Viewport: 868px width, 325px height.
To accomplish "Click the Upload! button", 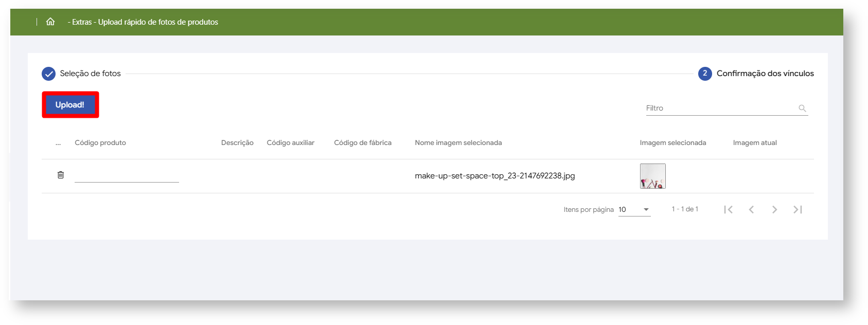I will [x=70, y=105].
